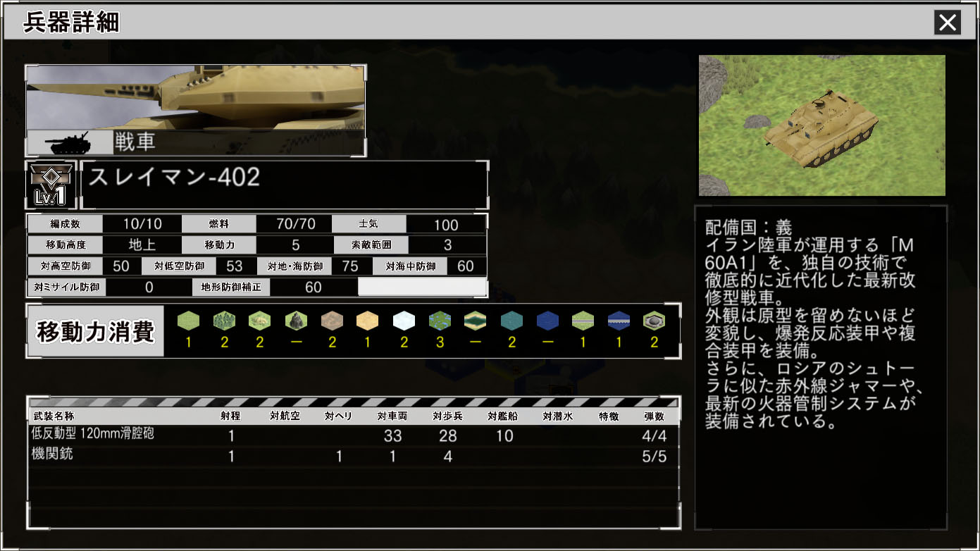Select the bridge terrain hex icon
980x551 pixels.
pyautogui.click(x=619, y=321)
